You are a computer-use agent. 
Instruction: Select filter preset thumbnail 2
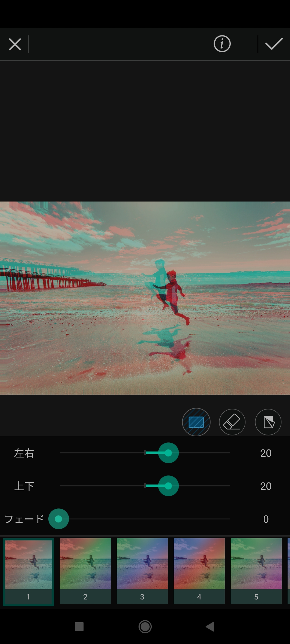pos(85,571)
